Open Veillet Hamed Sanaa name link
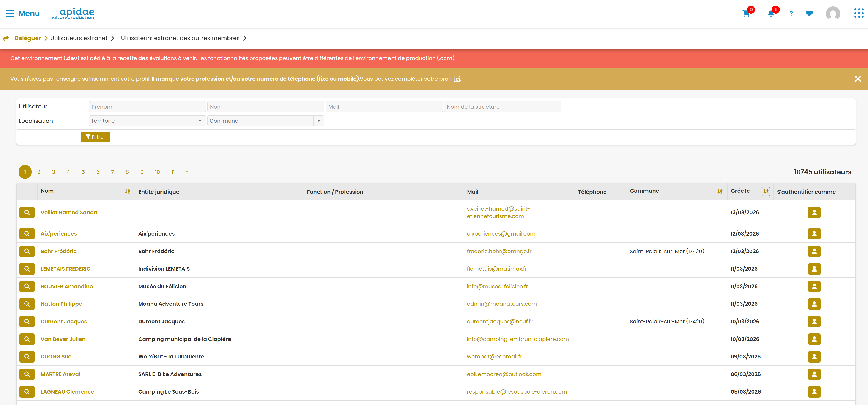868x405 pixels. point(69,212)
